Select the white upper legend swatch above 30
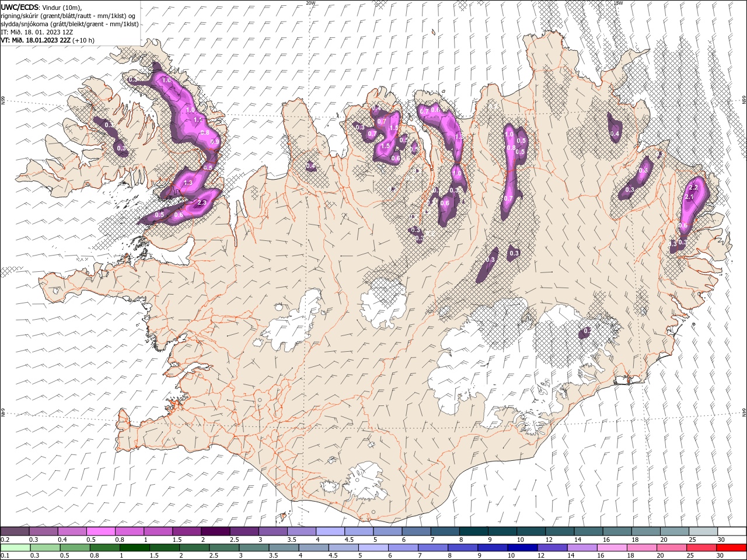 pyautogui.click(x=731, y=531)
